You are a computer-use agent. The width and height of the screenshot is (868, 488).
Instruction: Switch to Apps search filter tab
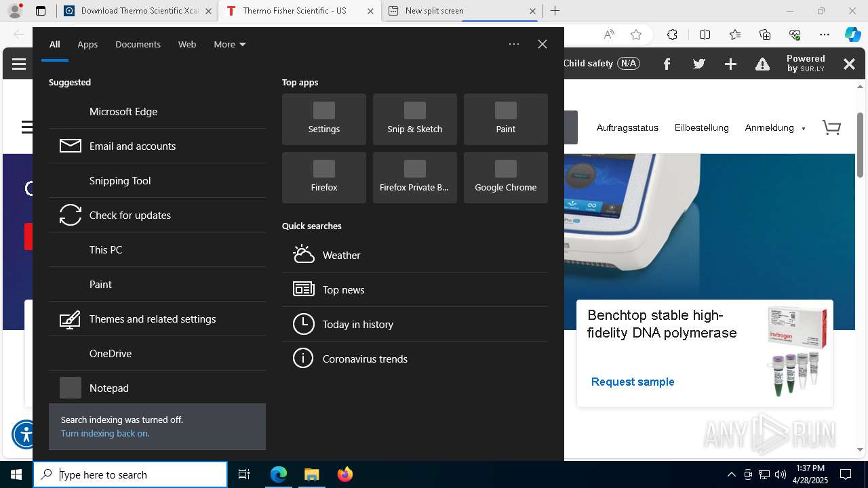87,44
